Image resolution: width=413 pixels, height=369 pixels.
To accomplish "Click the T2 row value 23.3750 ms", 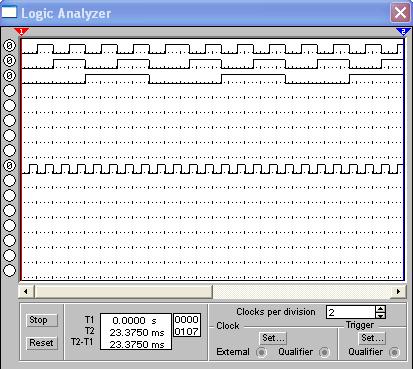I will [137, 333].
